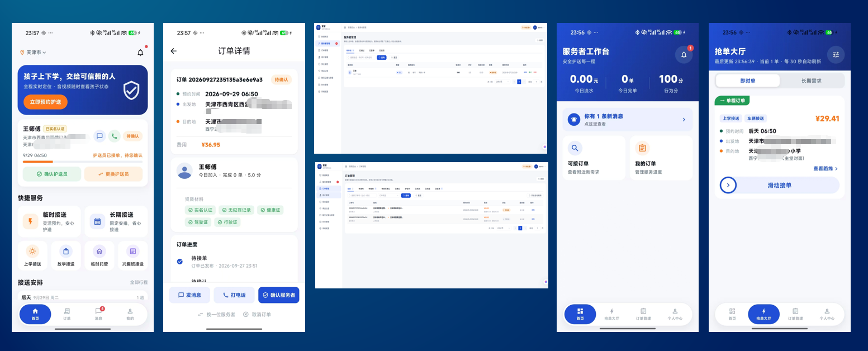Confirm the escort with 确认护送员
Screen dimensions: 868x351
coord(52,174)
